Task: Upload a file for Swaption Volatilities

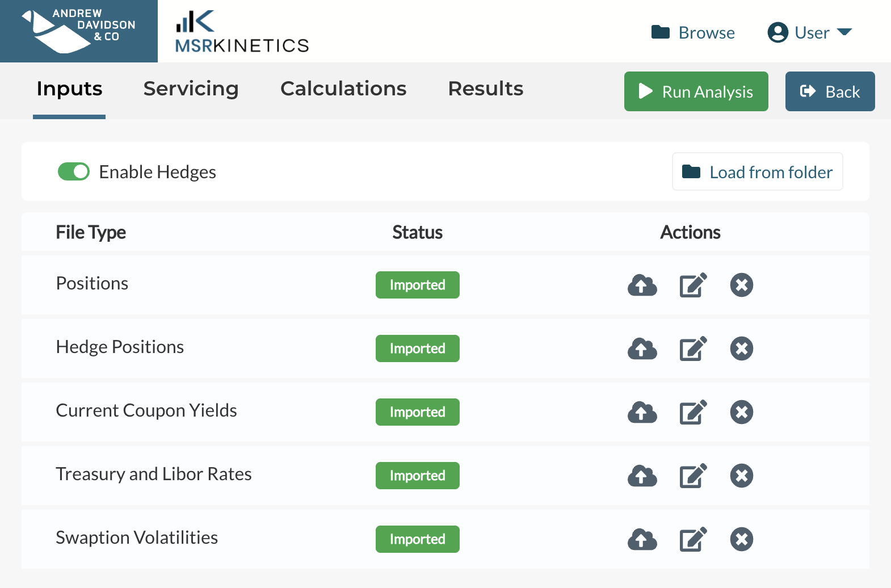Action: point(642,539)
